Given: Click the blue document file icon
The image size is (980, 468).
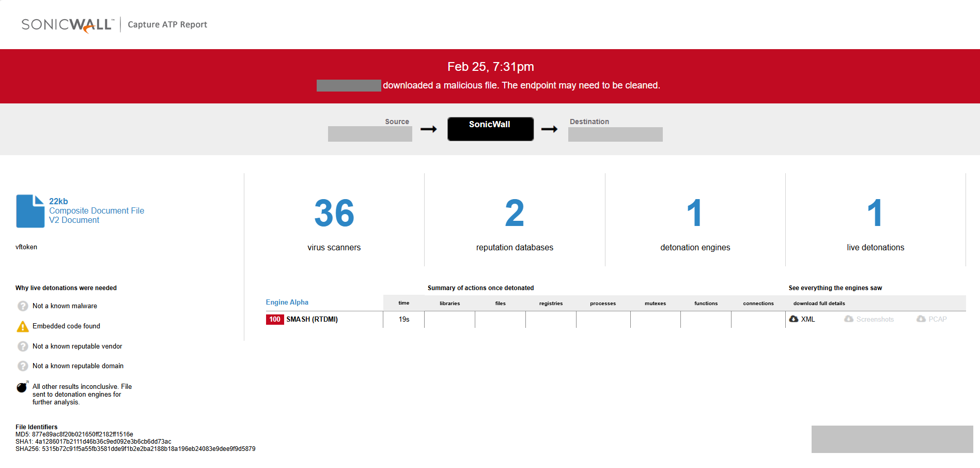Looking at the screenshot, I should click(30, 211).
